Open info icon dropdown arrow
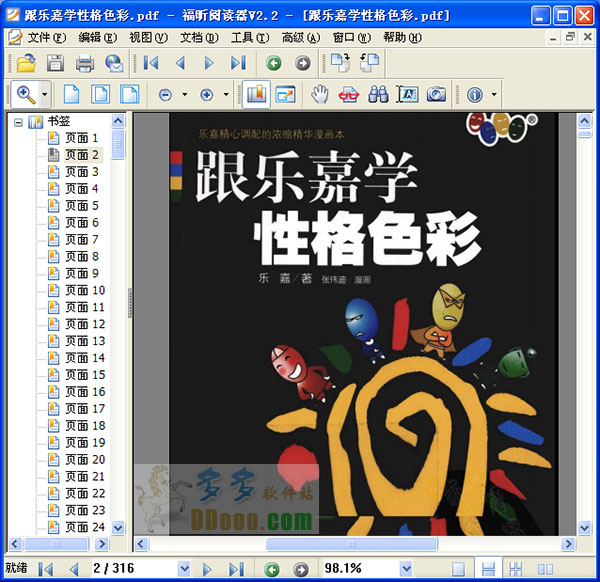Viewport: 600px width, 582px height. [494, 94]
